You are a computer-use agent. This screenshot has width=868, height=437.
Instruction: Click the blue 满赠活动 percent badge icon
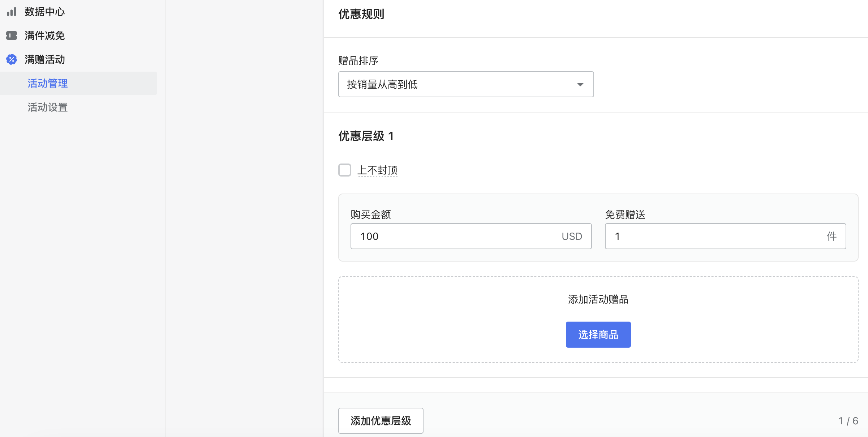point(11,59)
